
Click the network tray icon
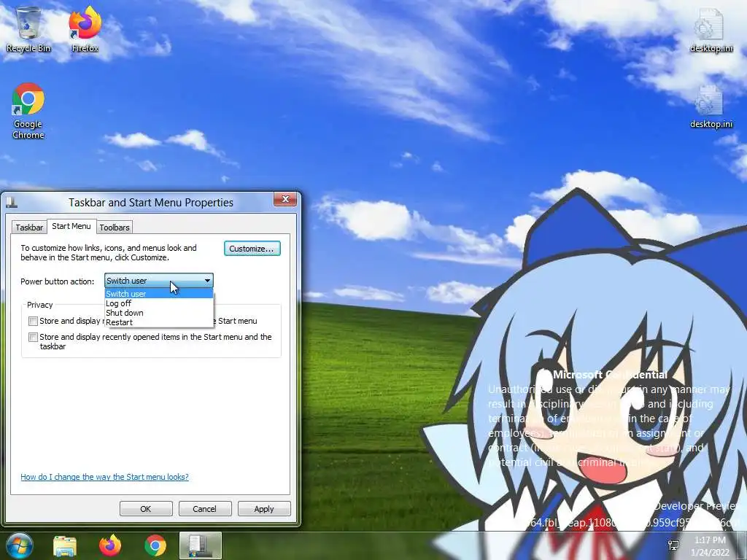tap(673, 545)
